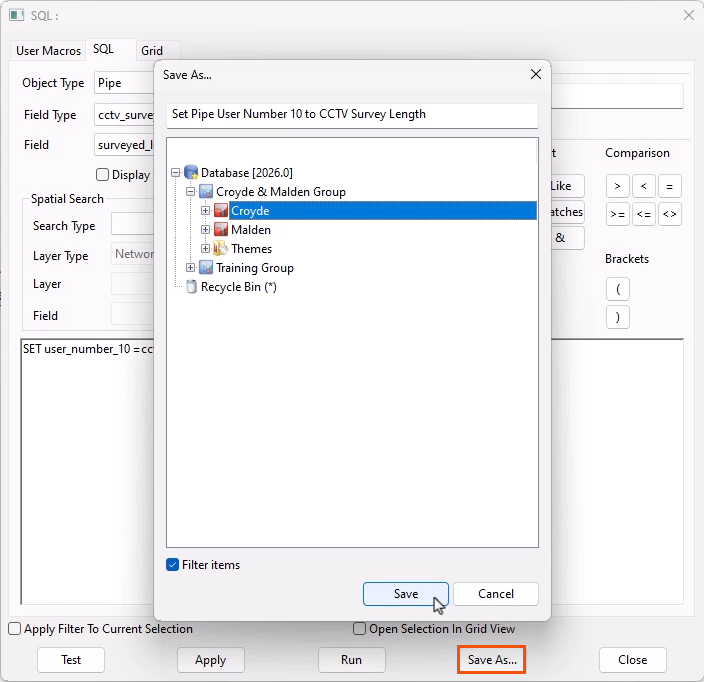Expand the Malden network node
The width and height of the screenshot is (704, 682).
coord(205,229)
